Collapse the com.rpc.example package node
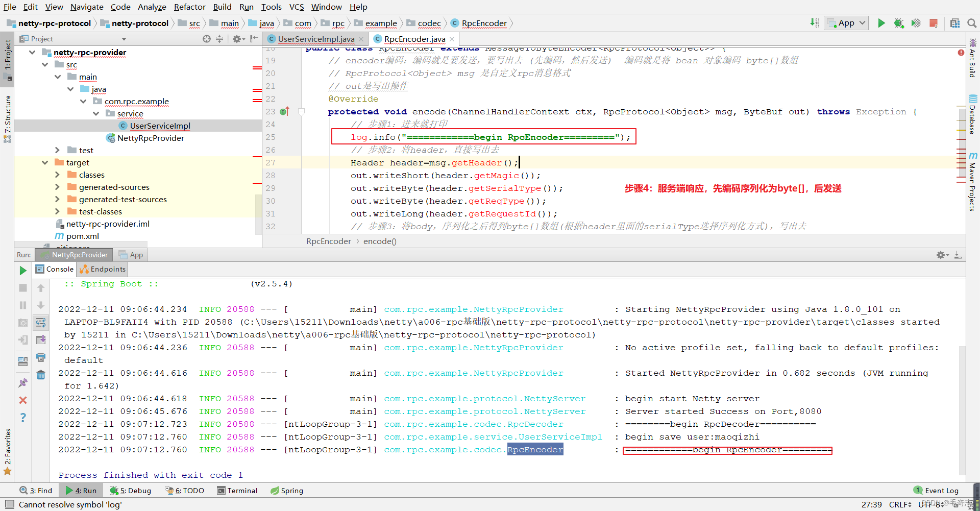This screenshot has height=511, width=980. click(83, 102)
